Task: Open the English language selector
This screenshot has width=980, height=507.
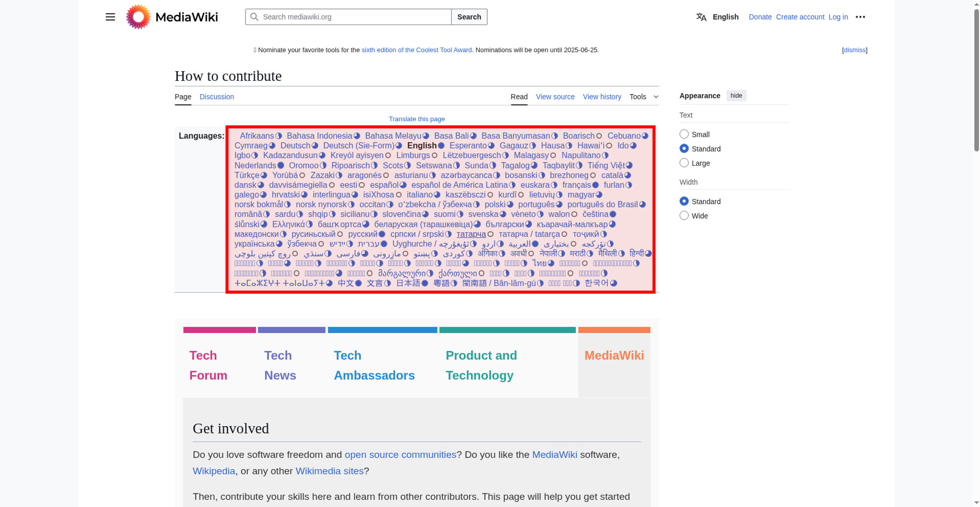Action: (725, 17)
